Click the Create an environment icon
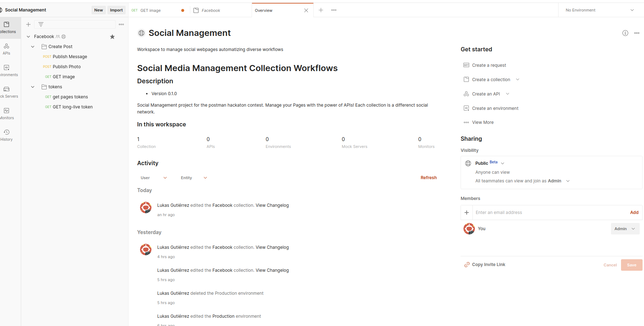 click(466, 108)
